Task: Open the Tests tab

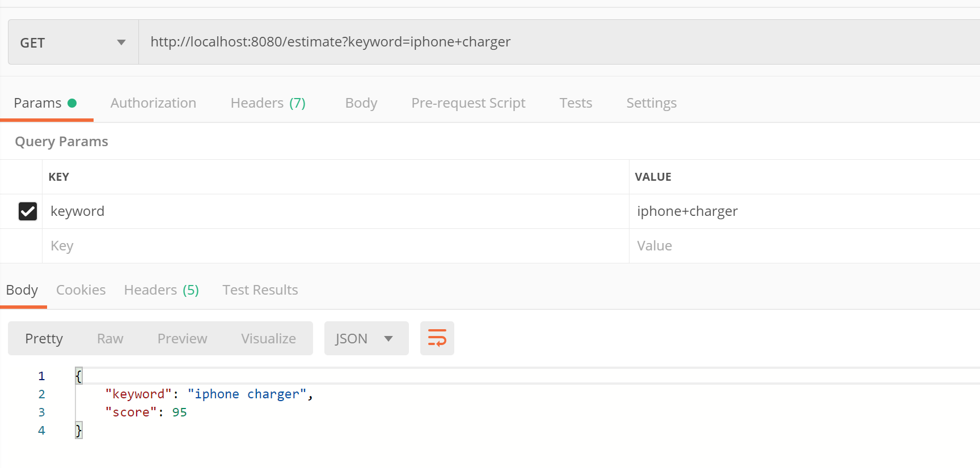Action: coord(576,103)
